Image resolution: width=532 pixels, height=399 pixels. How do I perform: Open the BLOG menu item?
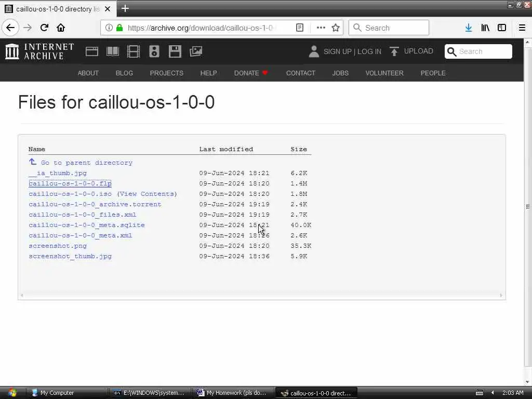(x=124, y=73)
